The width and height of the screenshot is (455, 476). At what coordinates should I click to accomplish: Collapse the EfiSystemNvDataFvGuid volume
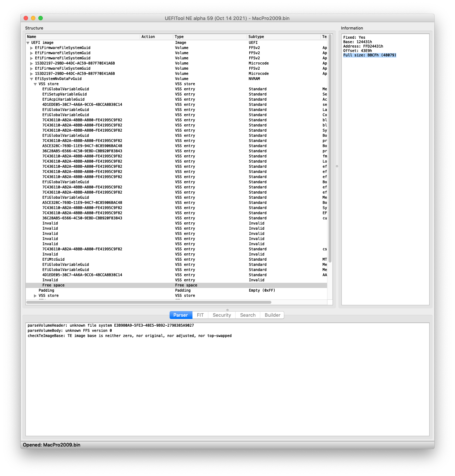click(32, 79)
